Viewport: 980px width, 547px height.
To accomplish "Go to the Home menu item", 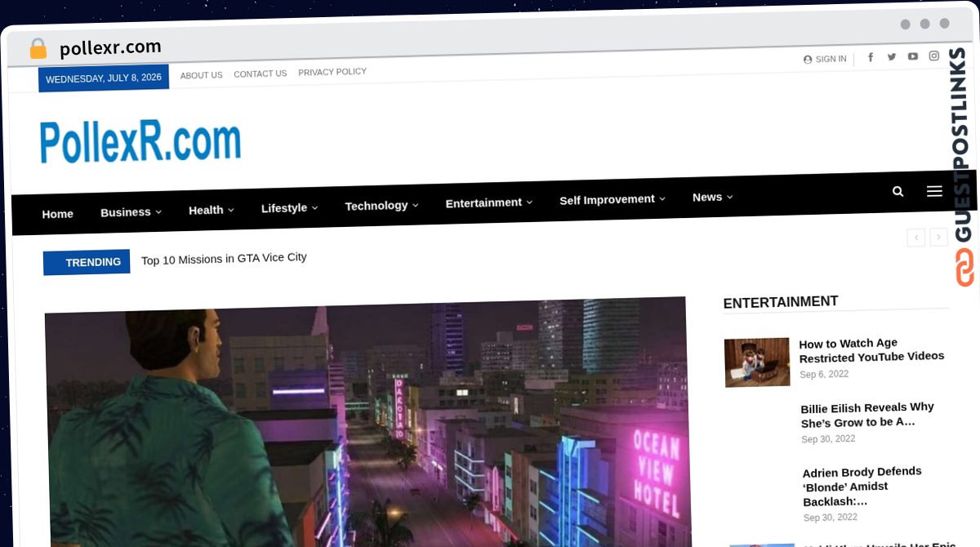I will 57,214.
